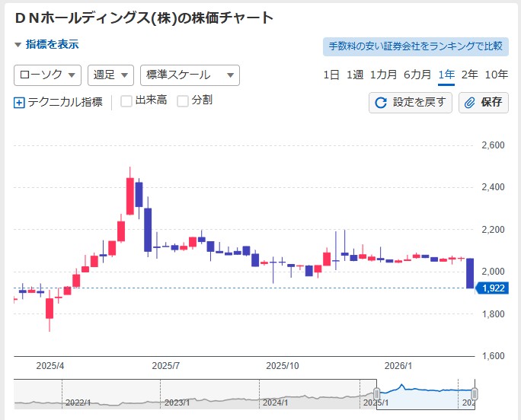
Task: Click the 1,922 current price marker
Action: click(x=492, y=288)
